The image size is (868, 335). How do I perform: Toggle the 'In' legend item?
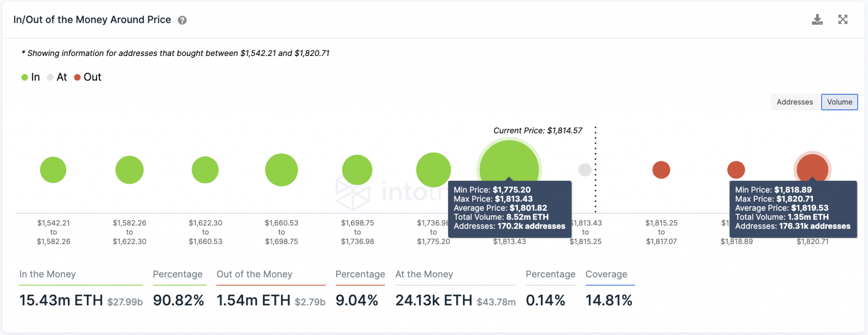click(31, 77)
